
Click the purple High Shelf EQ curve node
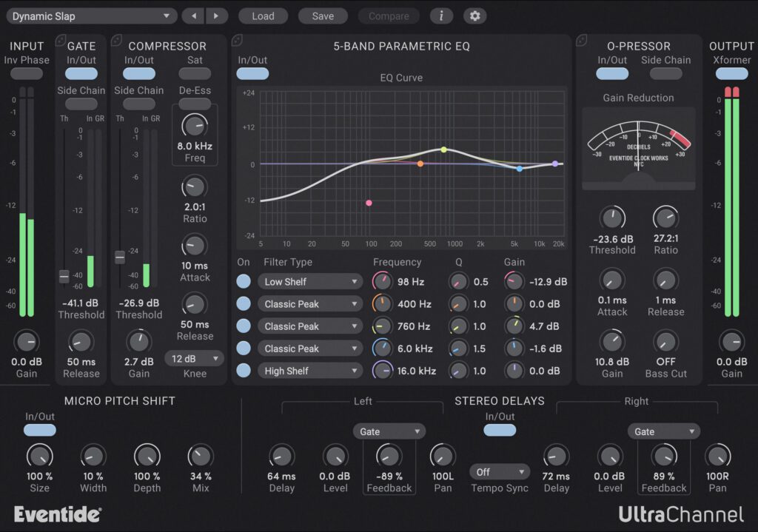pyautogui.click(x=555, y=164)
